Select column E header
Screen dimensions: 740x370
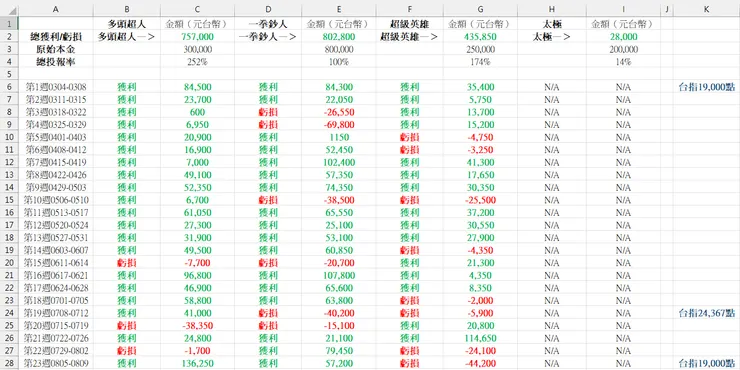338,9
